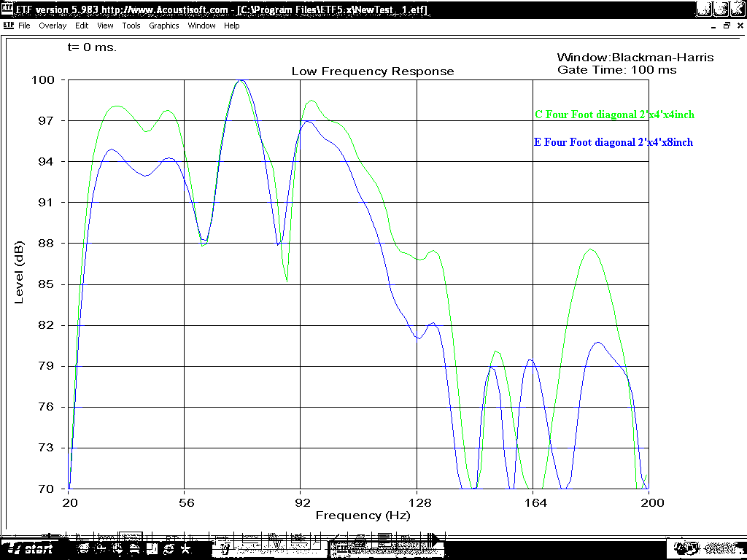This screenshot has width=747, height=560.
Task: Minimize the ETF application window
Action: pyautogui.click(x=703, y=9)
